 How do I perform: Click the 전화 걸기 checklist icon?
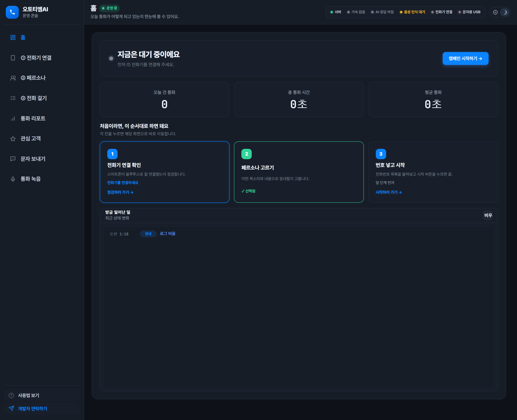[13, 98]
